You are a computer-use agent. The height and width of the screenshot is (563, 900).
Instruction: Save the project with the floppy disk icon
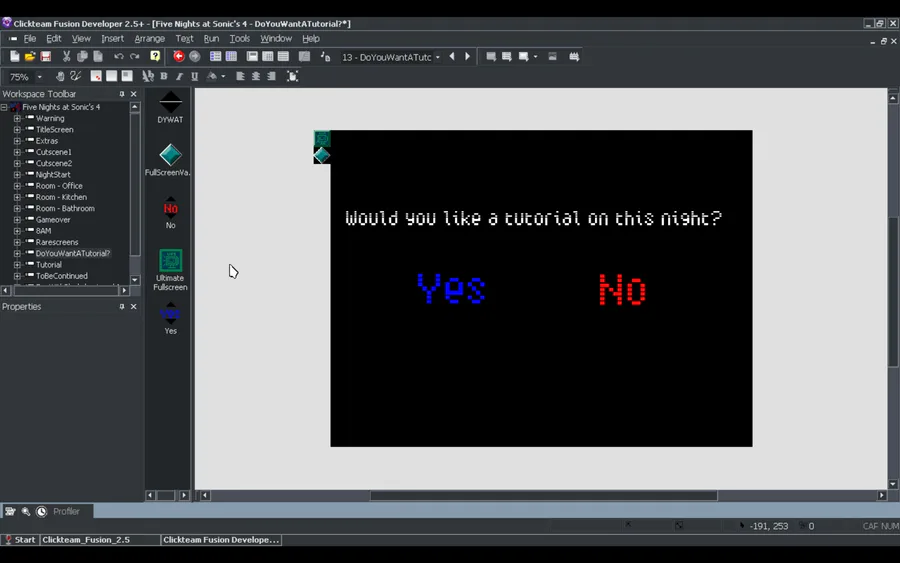click(x=45, y=56)
